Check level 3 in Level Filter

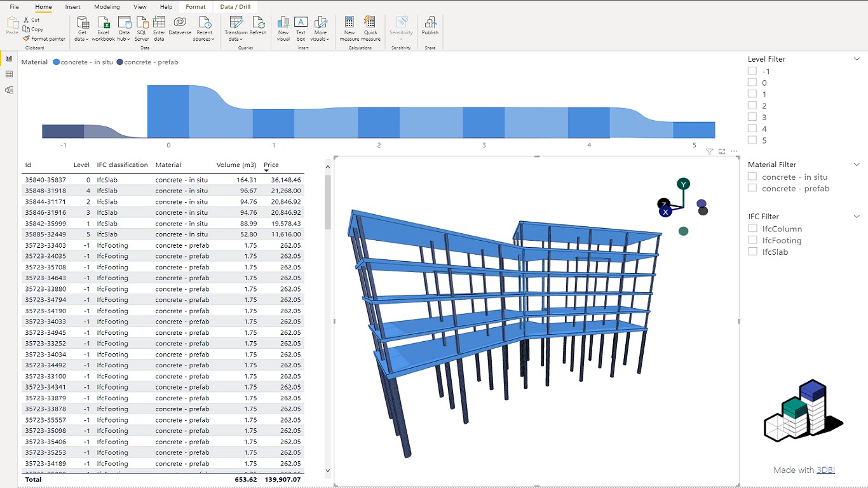pyautogui.click(x=752, y=117)
